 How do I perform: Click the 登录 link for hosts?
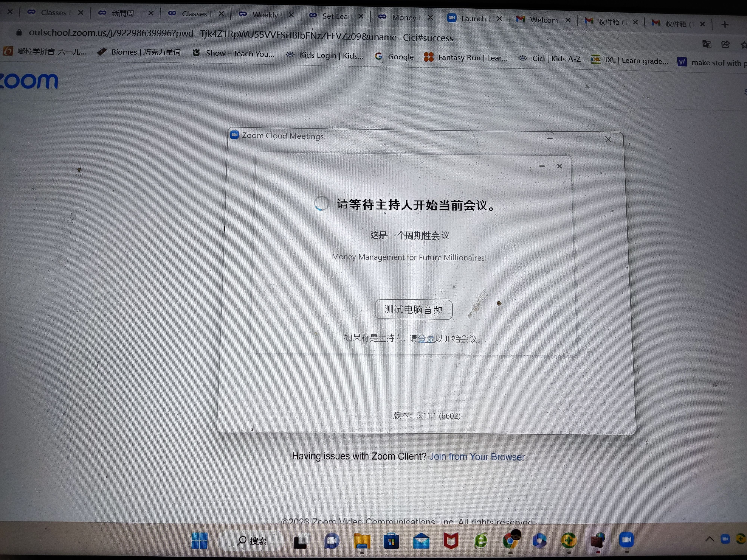[x=426, y=338]
